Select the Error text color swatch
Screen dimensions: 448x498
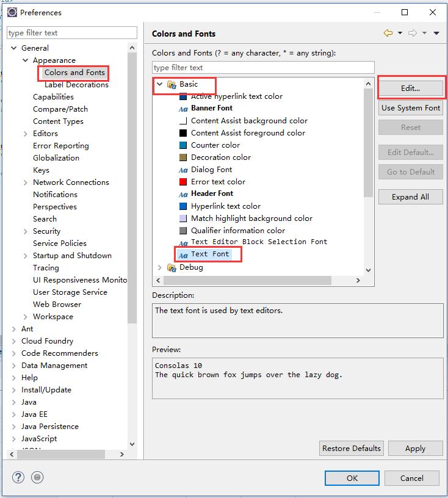coord(183,182)
